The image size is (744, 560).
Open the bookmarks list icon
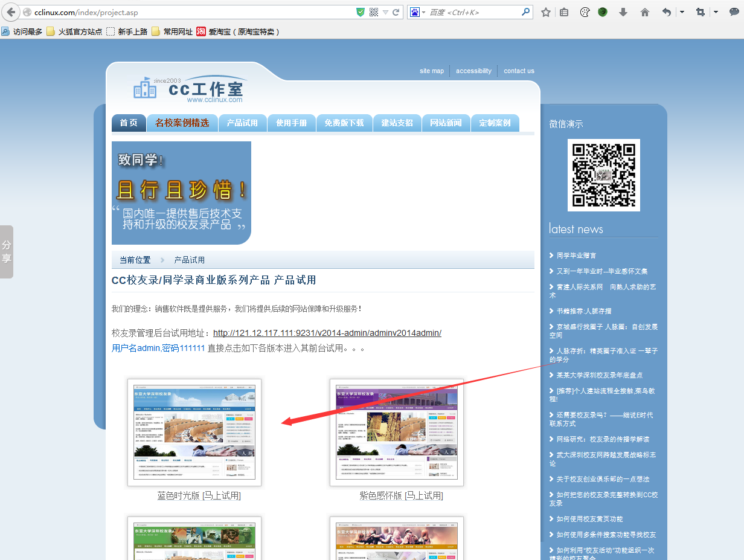click(x=564, y=12)
